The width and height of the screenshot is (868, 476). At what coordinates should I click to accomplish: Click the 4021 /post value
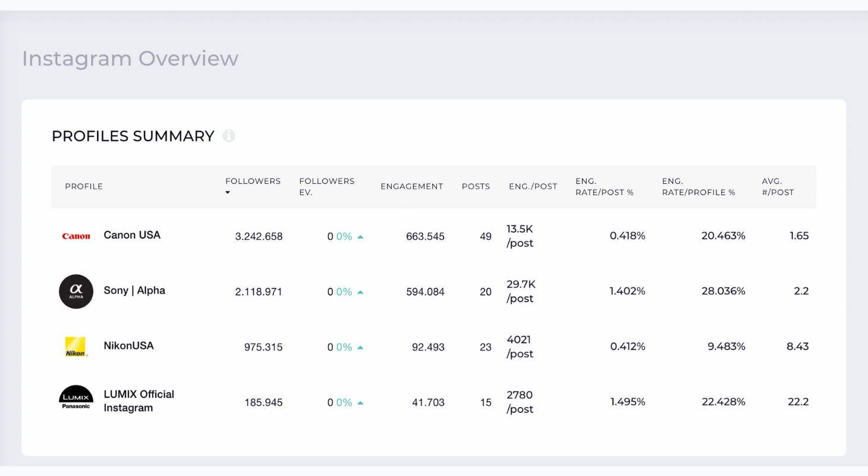520,347
